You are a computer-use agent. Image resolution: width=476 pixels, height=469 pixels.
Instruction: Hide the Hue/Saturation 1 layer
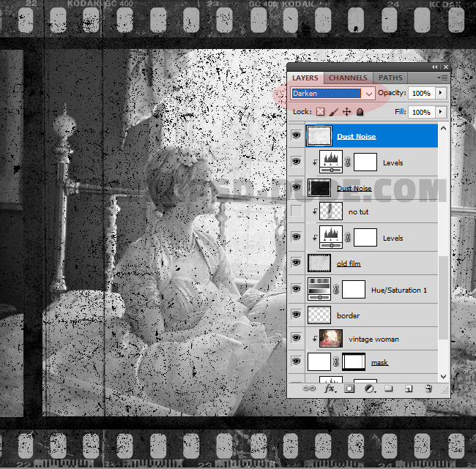pos(296,288)
